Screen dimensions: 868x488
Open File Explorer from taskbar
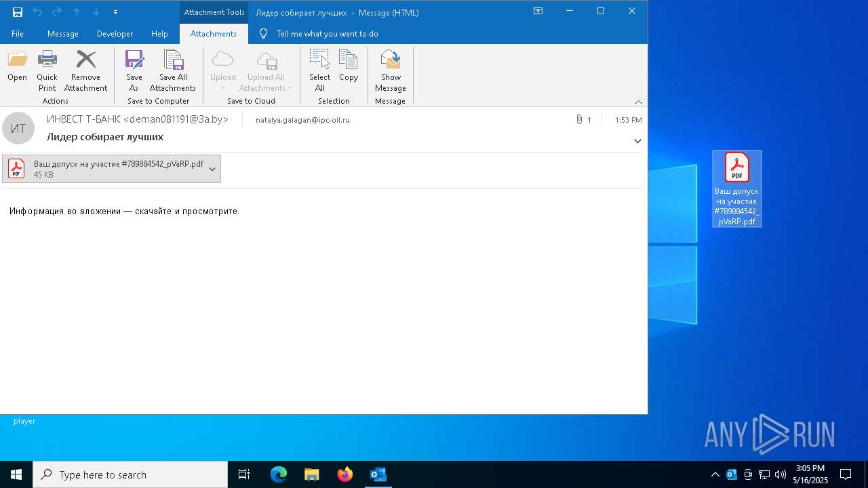click(312, 474)
